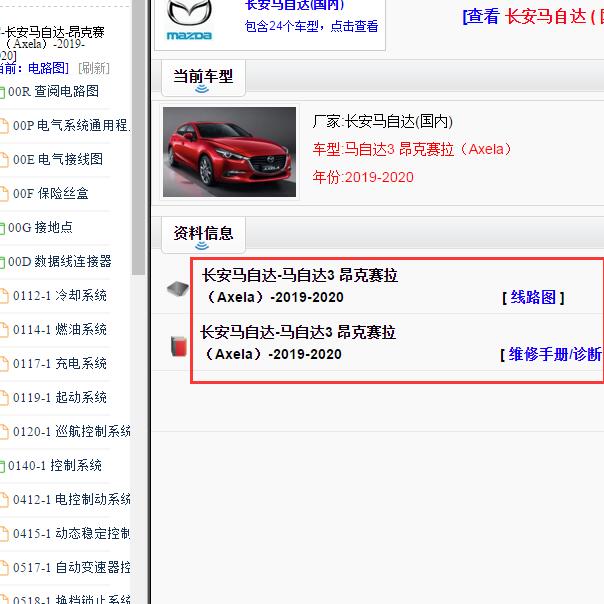Open 00E 电气接线图 tree item
Screen dimensions: 604x604
point(58,159)
